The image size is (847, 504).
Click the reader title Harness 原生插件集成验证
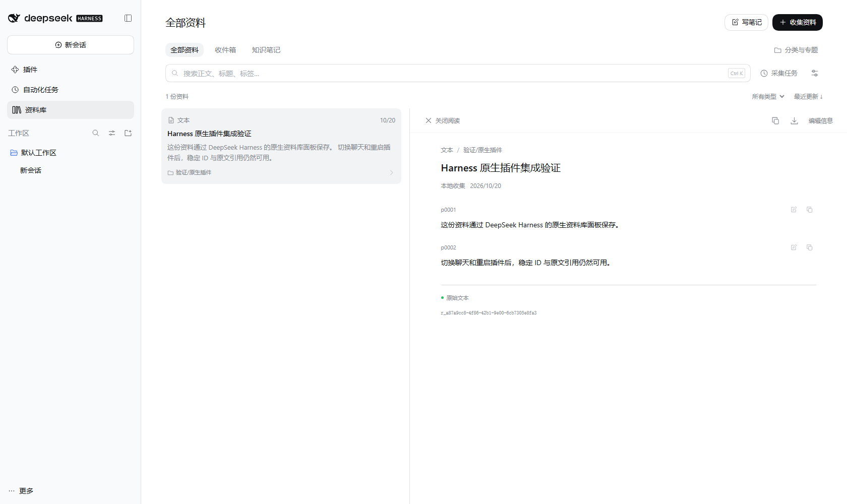(x=501, y=168)
